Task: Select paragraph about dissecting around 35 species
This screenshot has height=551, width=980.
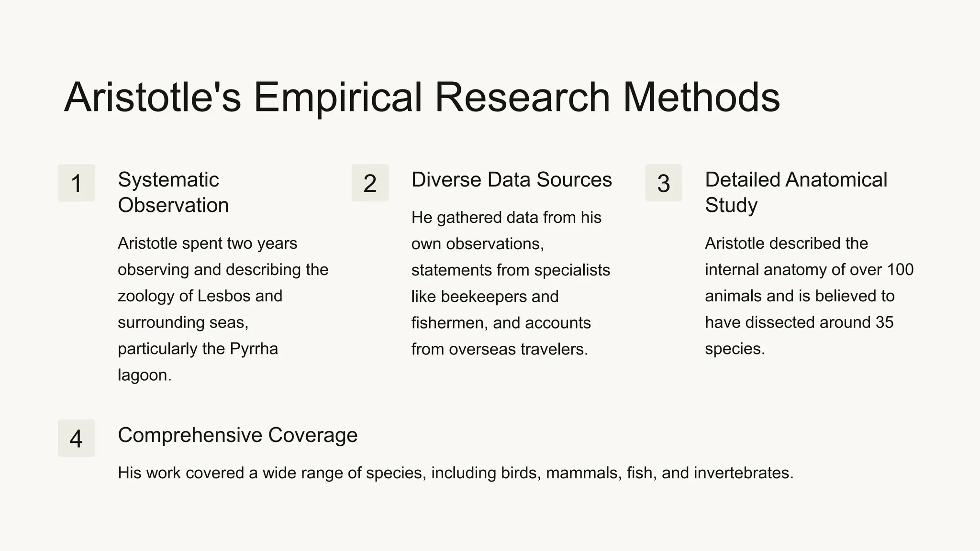Action: tap(809, 296)
